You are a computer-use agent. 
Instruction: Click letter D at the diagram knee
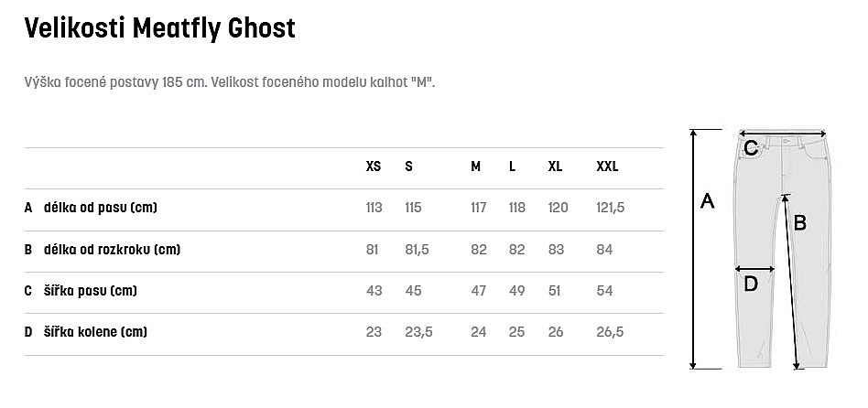[751, 285]
